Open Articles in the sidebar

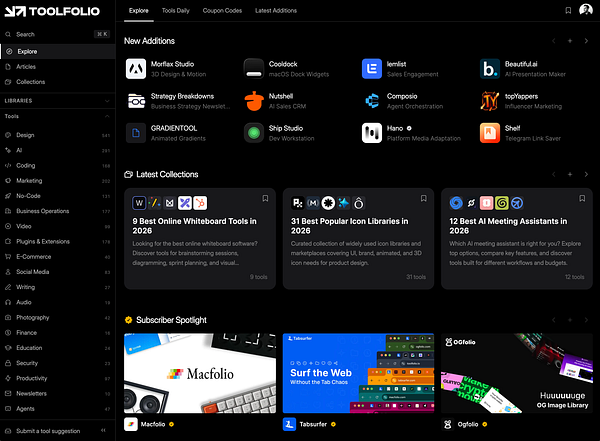(58, 67)
